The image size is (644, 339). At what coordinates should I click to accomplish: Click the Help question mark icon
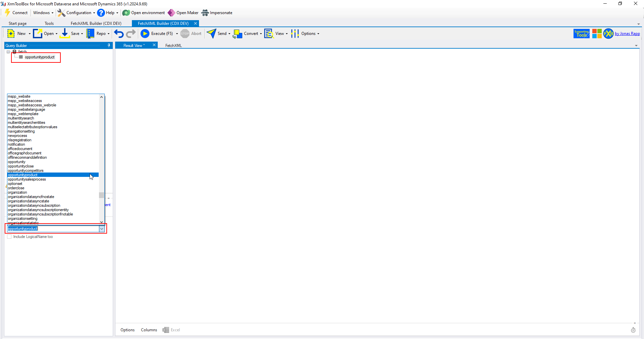tap(101, 13)
